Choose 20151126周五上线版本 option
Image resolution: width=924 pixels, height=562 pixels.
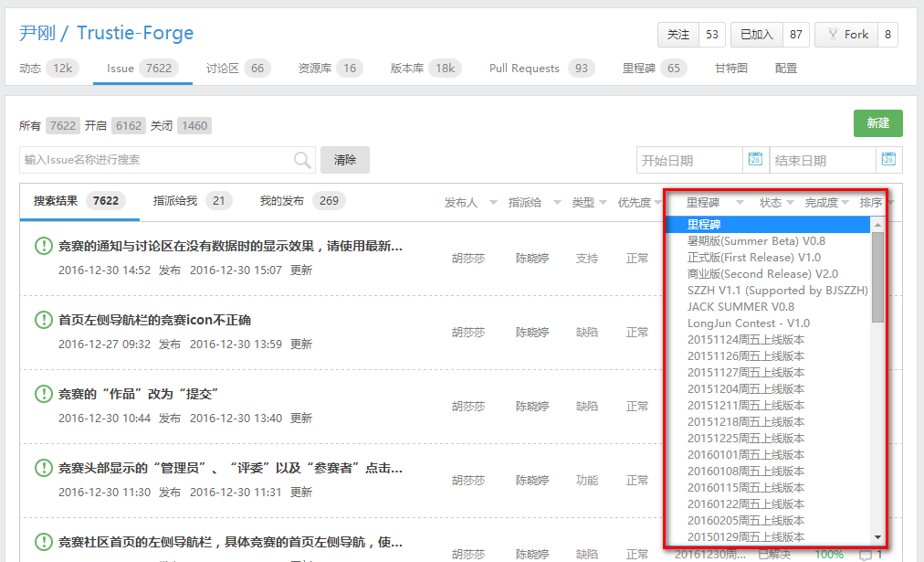[x=768, y=356]
